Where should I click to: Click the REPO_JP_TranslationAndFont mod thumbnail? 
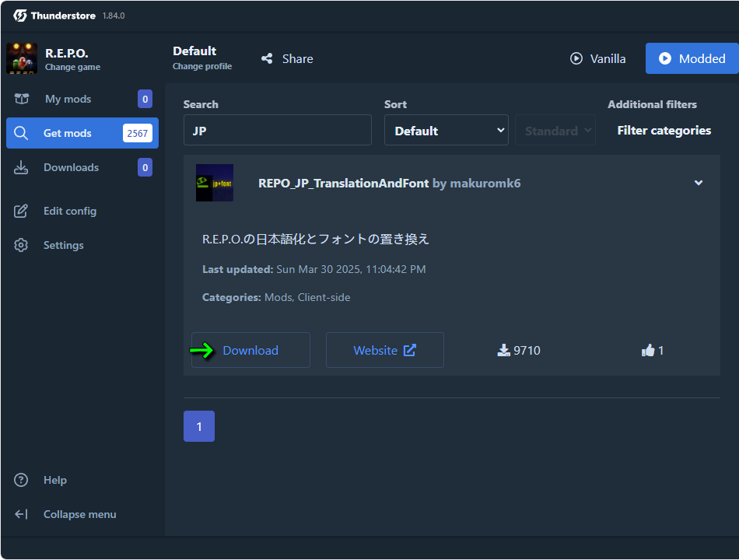[215, 183]
